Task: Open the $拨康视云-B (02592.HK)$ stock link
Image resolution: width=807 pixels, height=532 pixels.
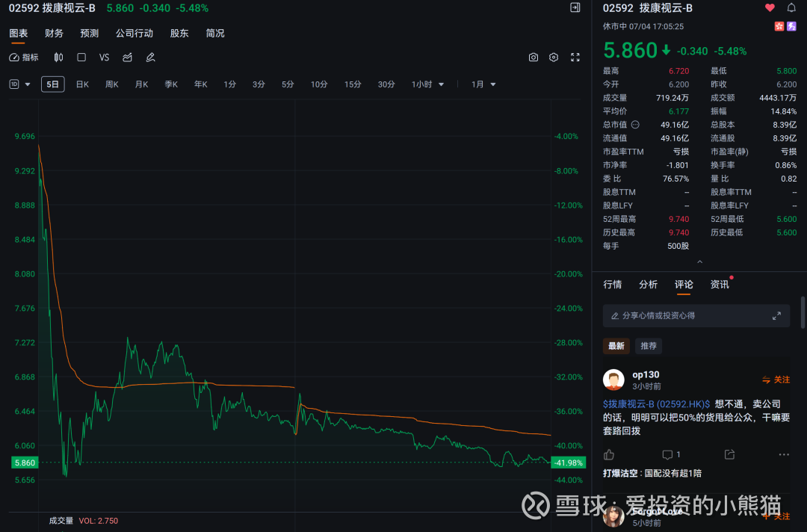Action: tap(656, 404)
